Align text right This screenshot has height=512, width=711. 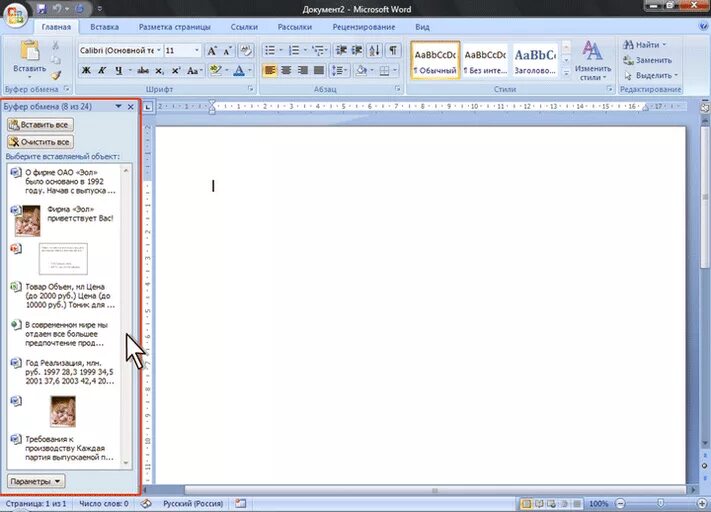point(302,70)
